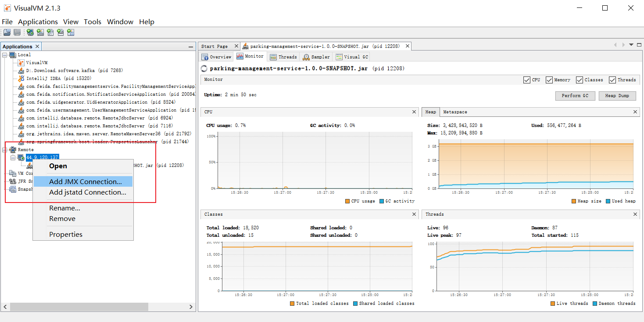Choose Properties in the context menu
644x322 pixels.
click(x=83, y=235)
